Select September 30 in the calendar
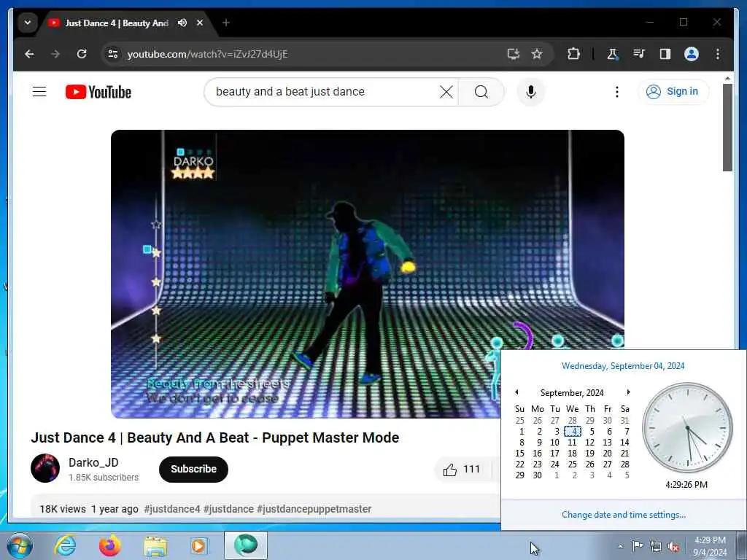747x560 pixels. pyautogui.click(x=538, y=475)
